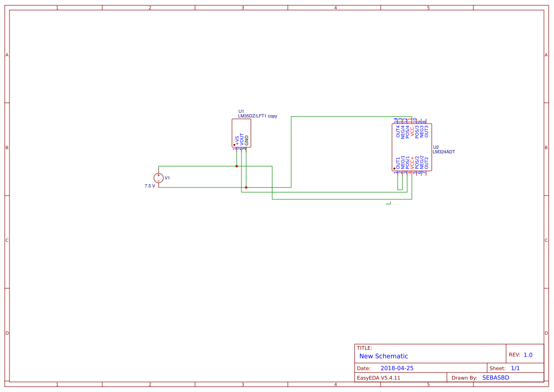Click the author name "SEBASBD"
554x392 pixels.
496,378
